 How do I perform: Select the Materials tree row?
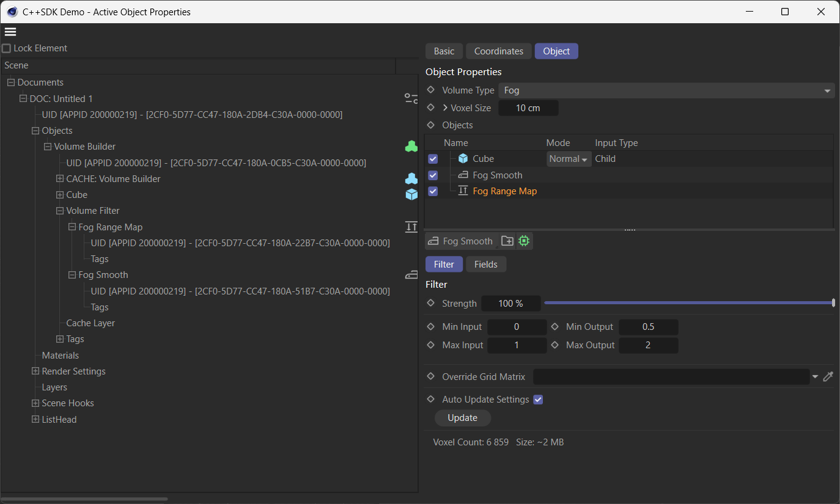(x=60, y=356)
